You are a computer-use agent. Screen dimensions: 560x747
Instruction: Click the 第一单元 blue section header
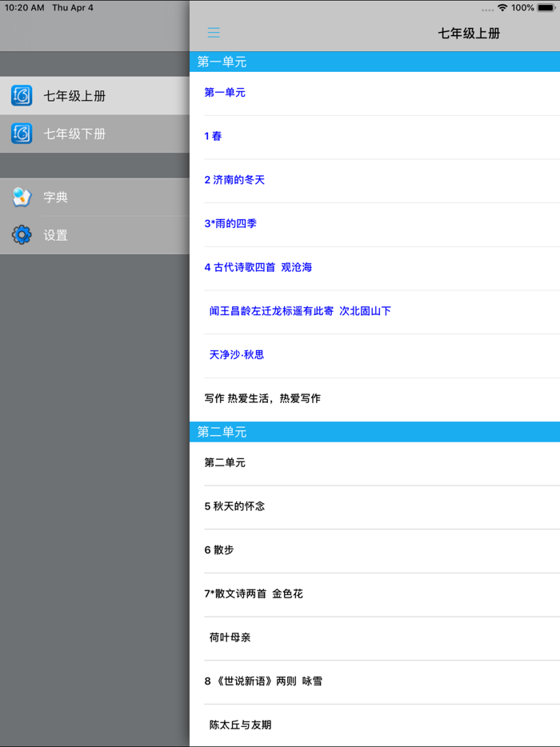point(374,62)
